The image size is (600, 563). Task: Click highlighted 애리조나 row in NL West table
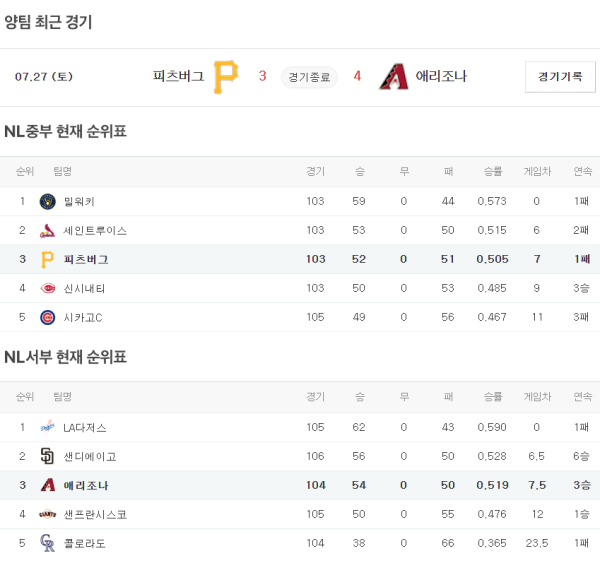coord(300,485)
